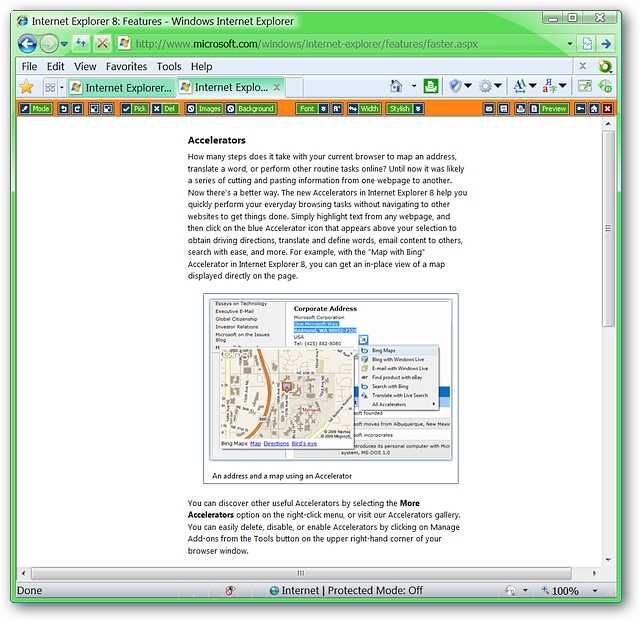Close the active Internet Explo... tab
Viewport: 640px width, 621px height.
(276, 87)
